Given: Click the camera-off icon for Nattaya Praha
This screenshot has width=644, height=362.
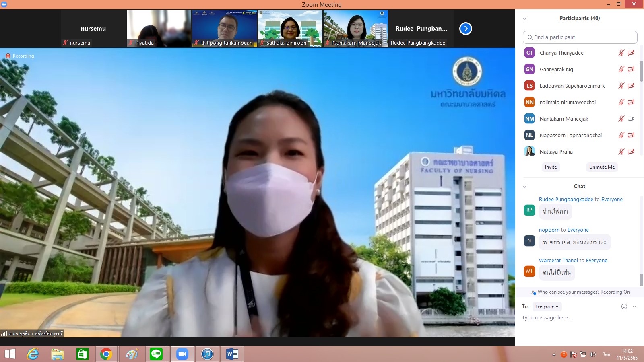Looking at the screenshot, I should click(631, 152).
